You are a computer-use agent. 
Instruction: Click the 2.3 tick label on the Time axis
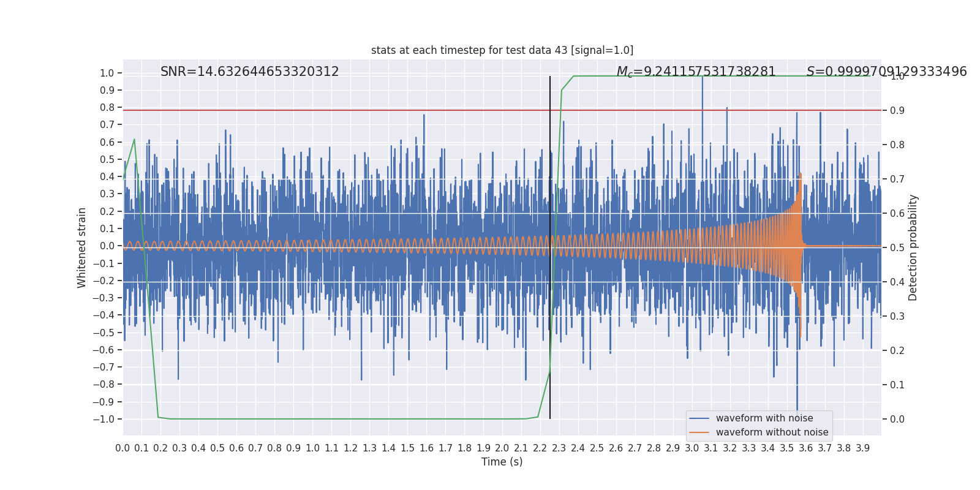[x=559, y=448]
